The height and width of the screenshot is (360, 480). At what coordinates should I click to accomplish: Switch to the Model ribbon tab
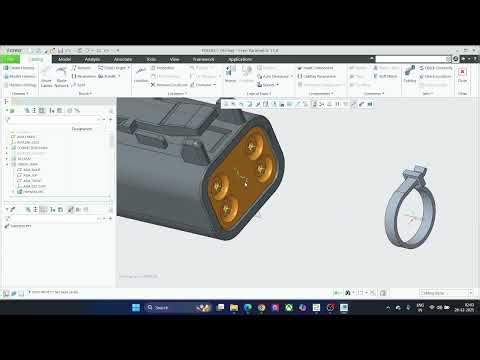(65, 59)
